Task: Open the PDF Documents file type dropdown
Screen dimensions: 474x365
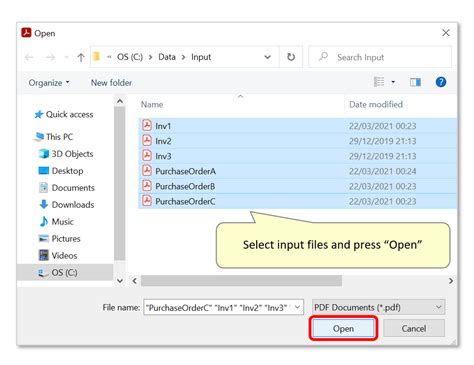Action: [x=378, y=307]
